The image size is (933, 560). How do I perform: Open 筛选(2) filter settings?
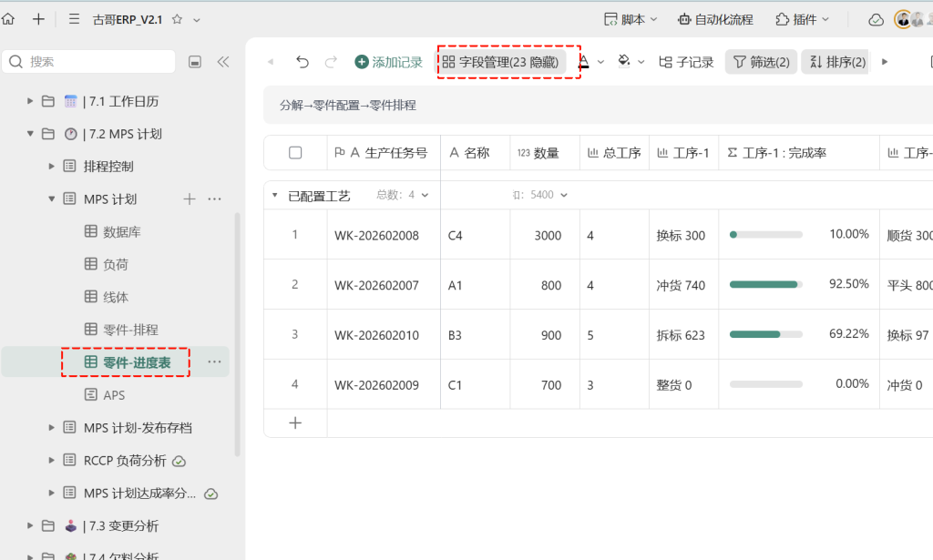tap(761, 62)
